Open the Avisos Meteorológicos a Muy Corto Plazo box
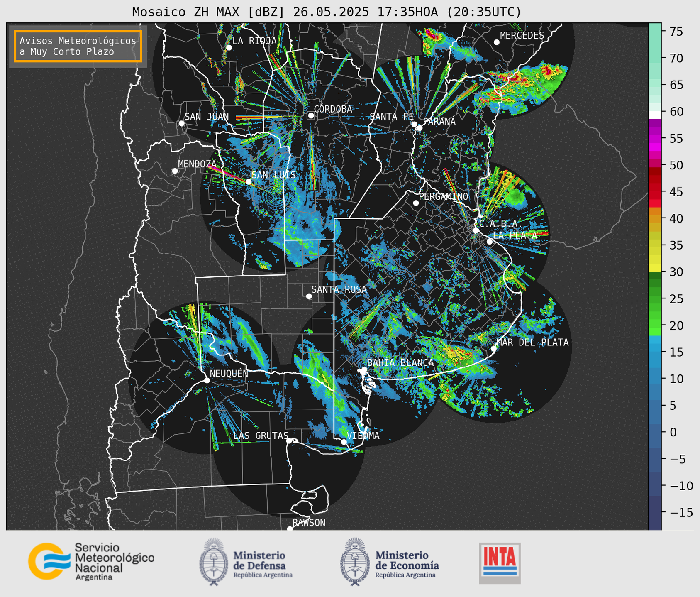 [78, 46]
